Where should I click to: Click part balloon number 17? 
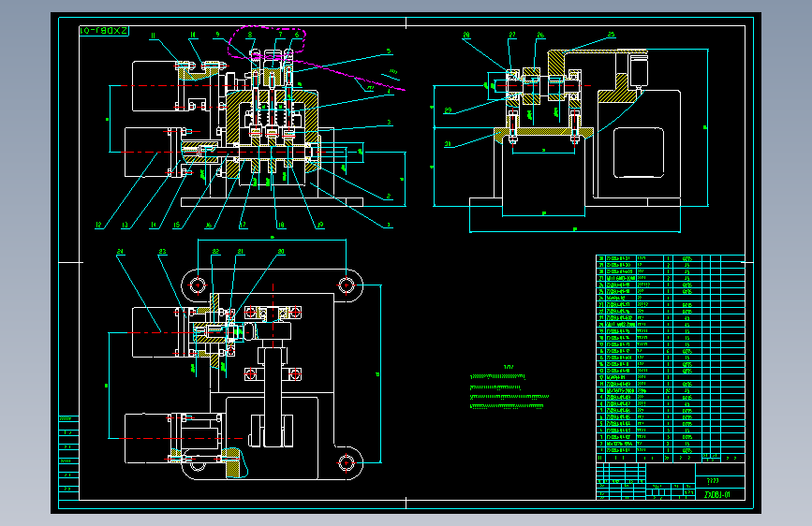242,226
